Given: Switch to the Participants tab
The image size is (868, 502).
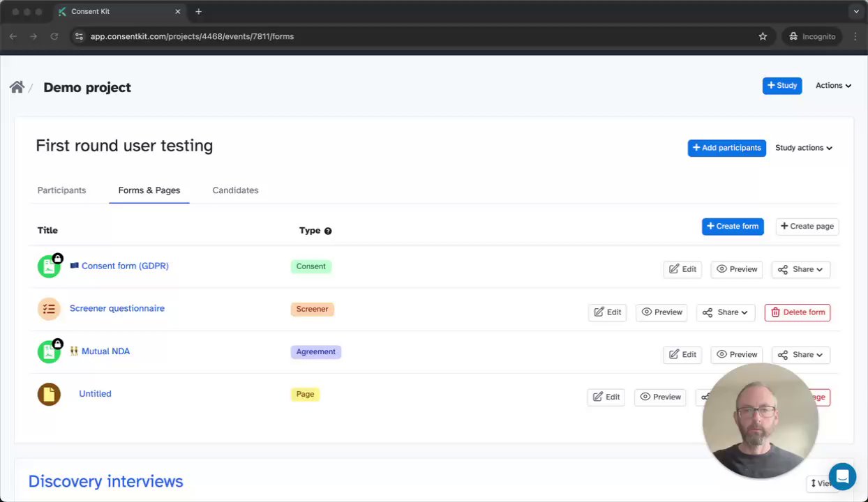Looking at the screenshot, I should [x=61, y=190].
